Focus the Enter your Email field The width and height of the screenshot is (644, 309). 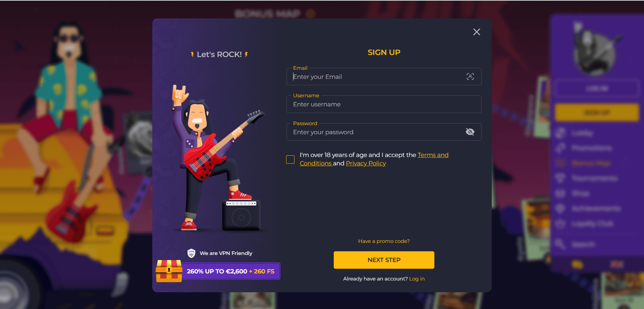(x=384, y=76)
